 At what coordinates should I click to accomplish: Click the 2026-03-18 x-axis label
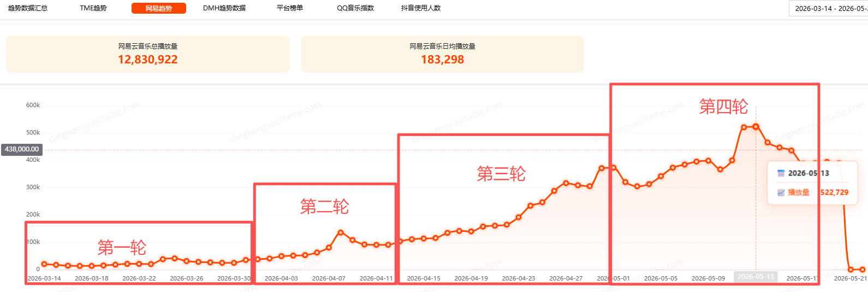point(92,278)
